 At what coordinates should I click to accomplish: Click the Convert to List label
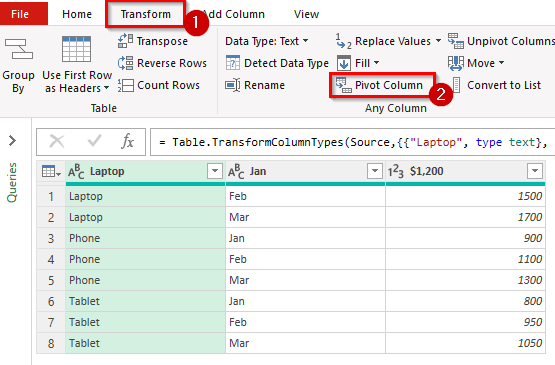[504, 85]
